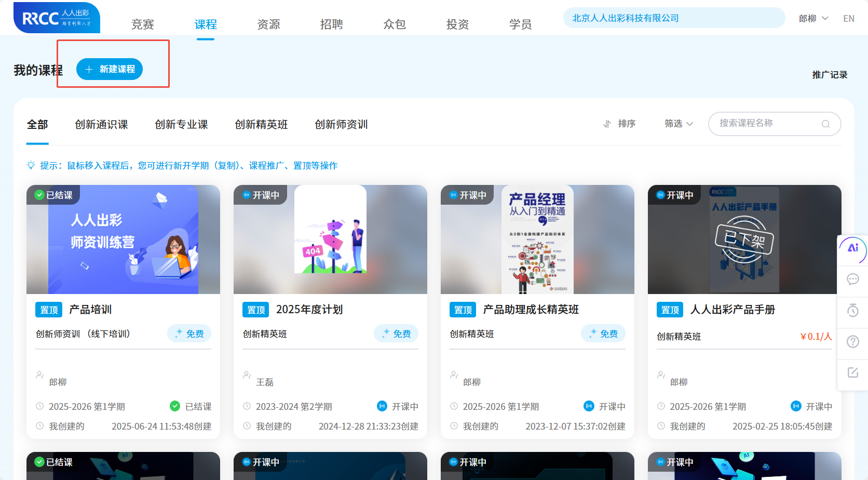Screen dimensions: 868x480
Task: Click the edit/feedback pen icon in sidebar
Action: coord(853,372)
